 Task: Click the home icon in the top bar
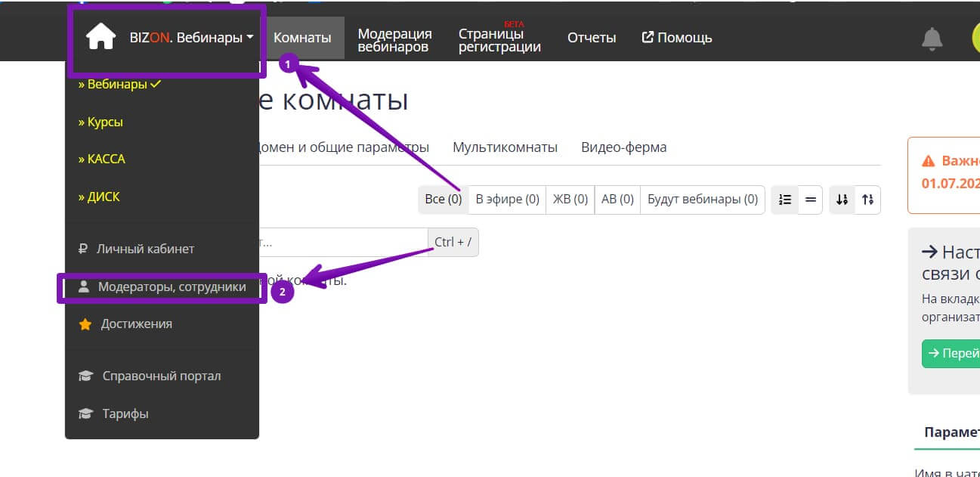(100, 37)
